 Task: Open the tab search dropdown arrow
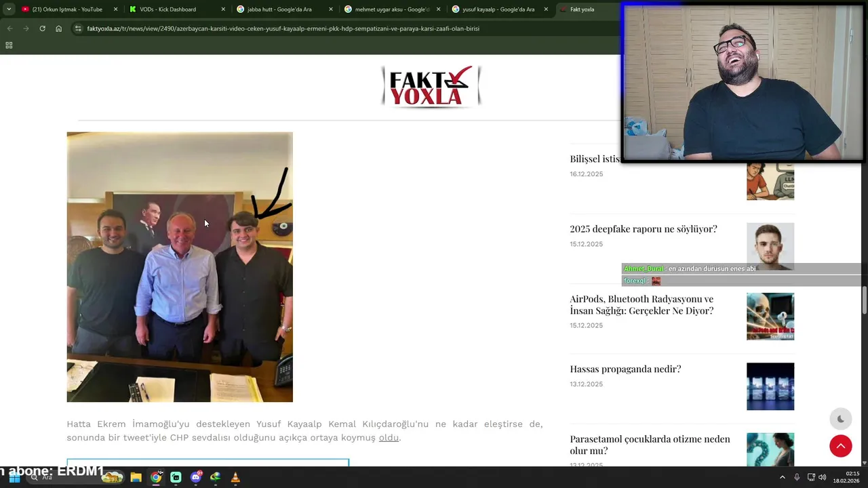click(x=9, y=9)
